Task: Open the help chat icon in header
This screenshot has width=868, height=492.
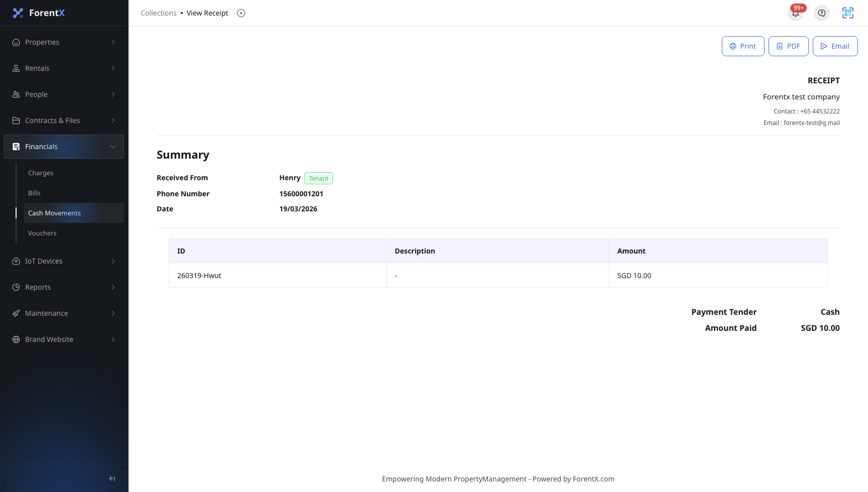Action: point(822,13)
